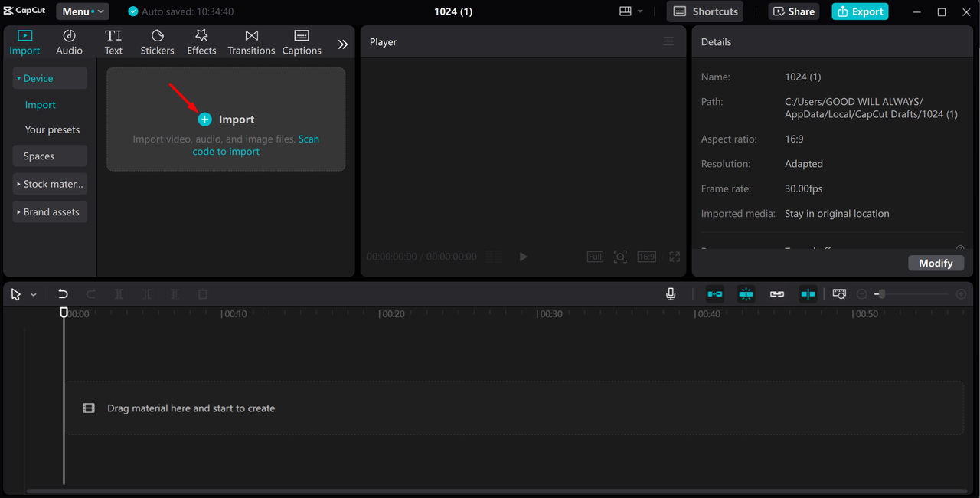Open the layout switcher icon
This screenshot has height=498, width=980.
pos(626,11)
